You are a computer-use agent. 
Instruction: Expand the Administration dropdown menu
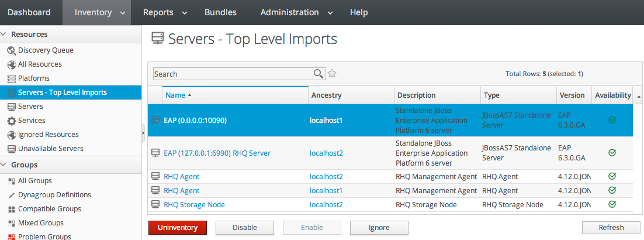tap(297, 12)
